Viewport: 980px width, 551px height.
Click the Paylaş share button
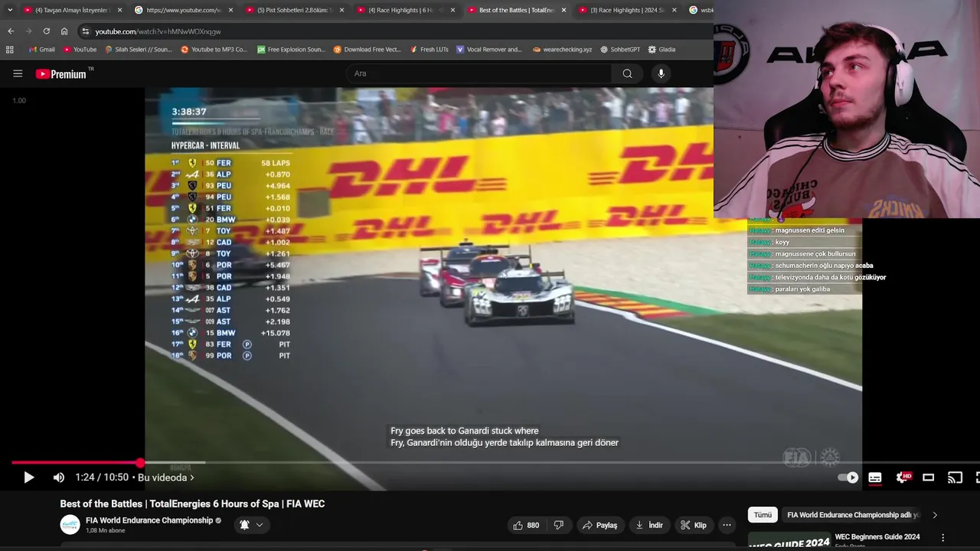coord(599,525)
